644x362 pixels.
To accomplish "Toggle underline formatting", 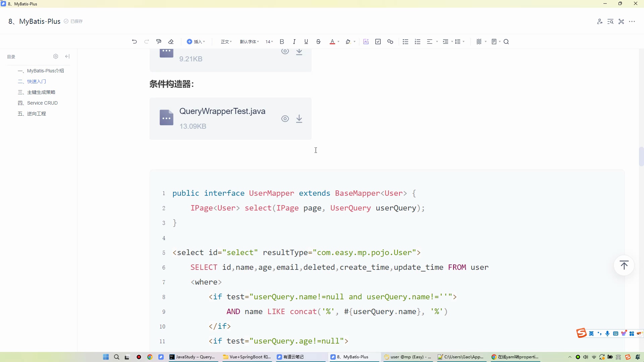I will pyautogui.click(x=306, y=41).
